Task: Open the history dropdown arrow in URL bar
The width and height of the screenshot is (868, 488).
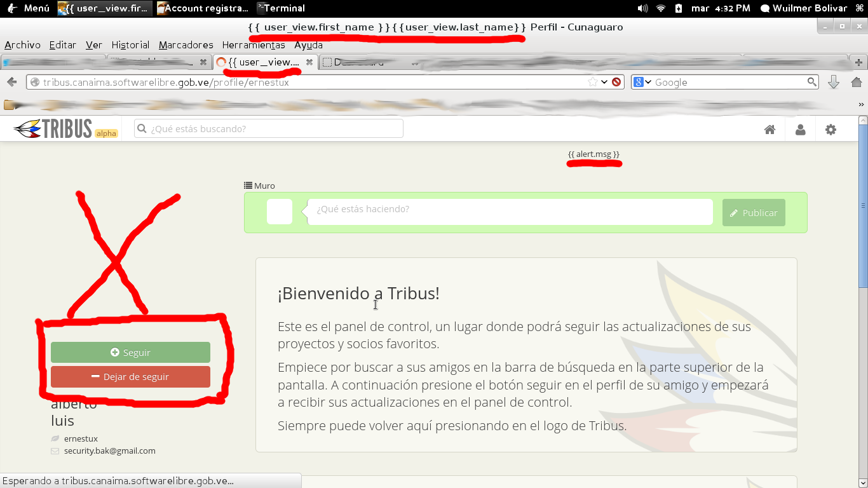Action: tap(604, 82)
